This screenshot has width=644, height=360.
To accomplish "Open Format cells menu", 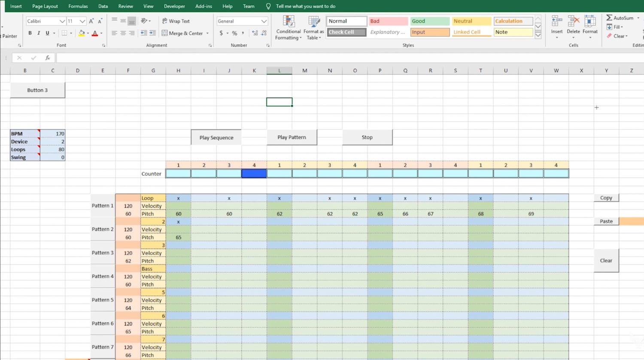I will pyautogui.click(x=590, y=27).
